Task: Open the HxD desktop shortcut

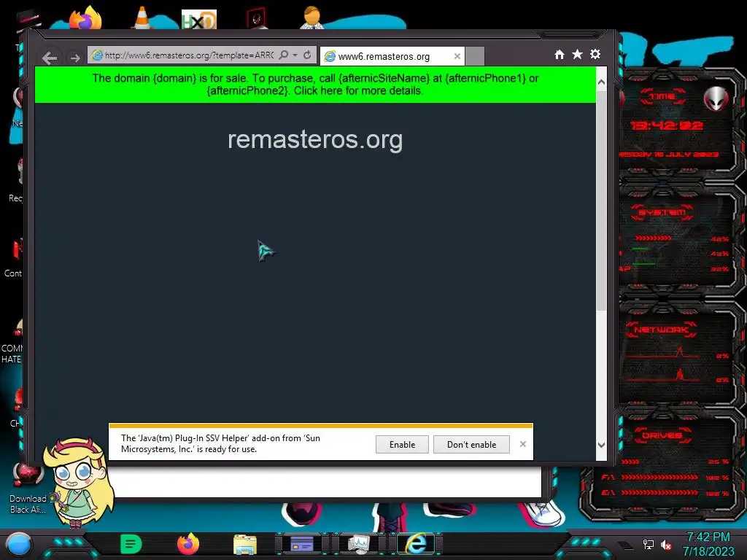Action: coord(199,20)
